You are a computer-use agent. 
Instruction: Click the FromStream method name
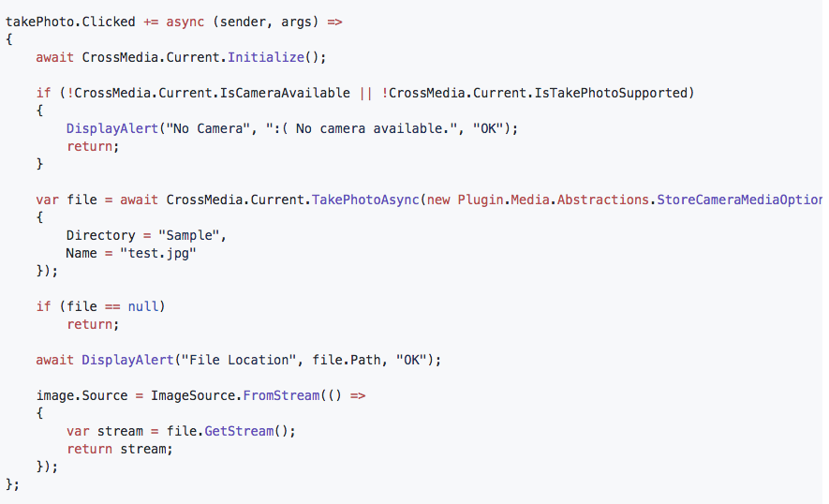click(x=281, y=395)
